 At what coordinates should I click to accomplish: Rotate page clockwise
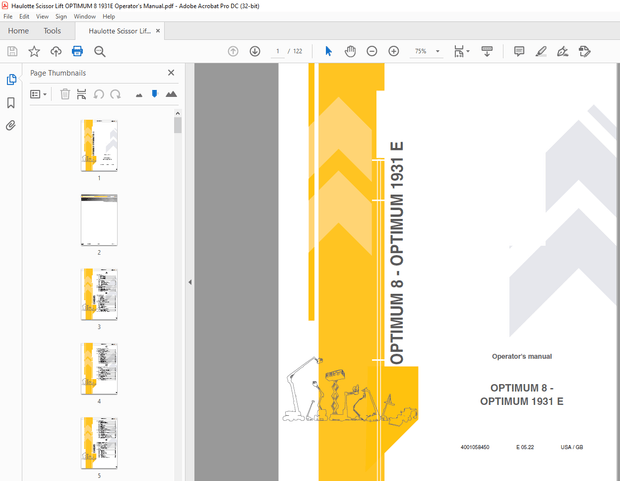point(115,94)
